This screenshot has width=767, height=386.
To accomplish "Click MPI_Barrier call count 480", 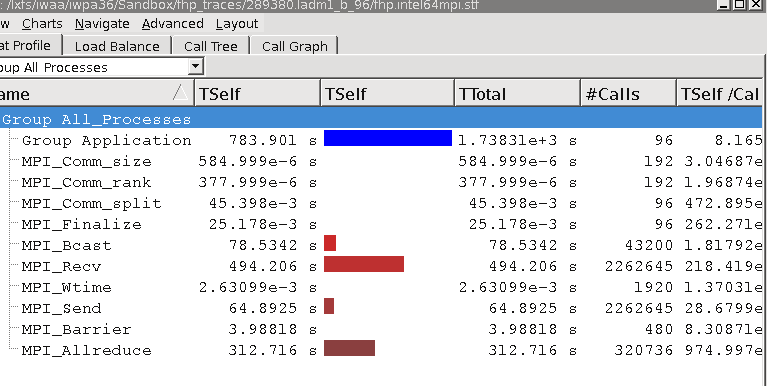I will pos(659,329).
